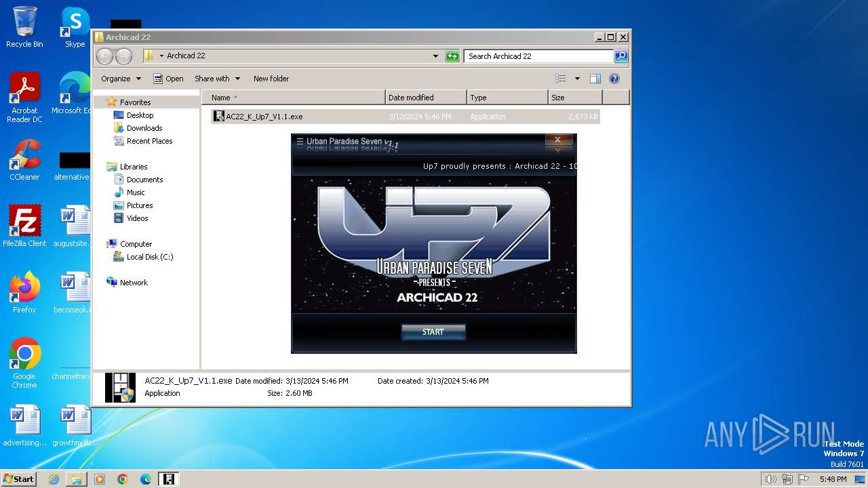The width and height of the screenshot is (868, 488).
Task: Click the Up7 keygen taskbar button
Action: tap(168, 479)
